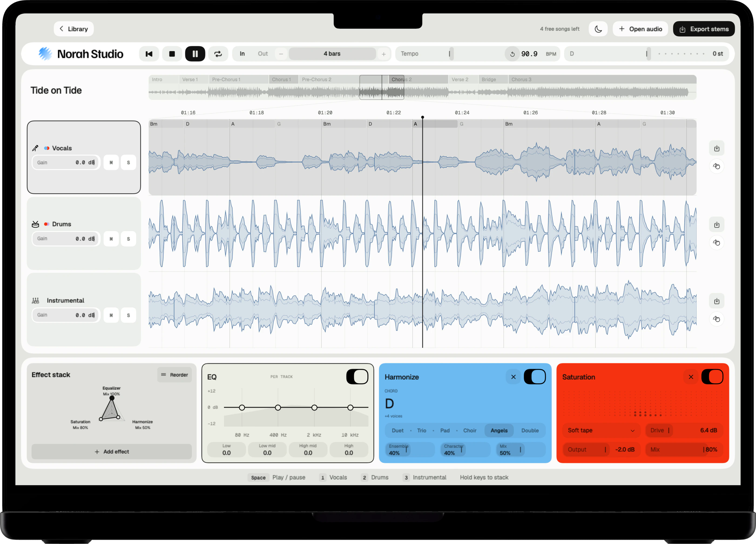Click the hand icon beside Vocals track

[717, 166]
